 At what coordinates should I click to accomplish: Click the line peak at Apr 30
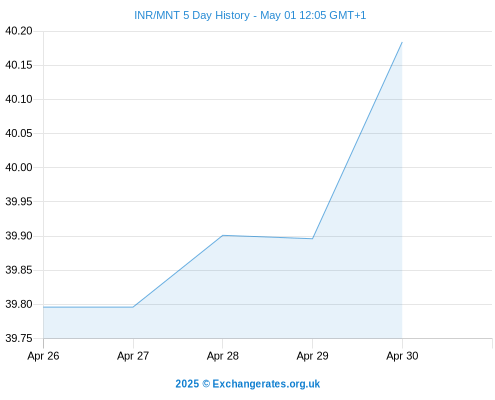[x=402, y=42]
